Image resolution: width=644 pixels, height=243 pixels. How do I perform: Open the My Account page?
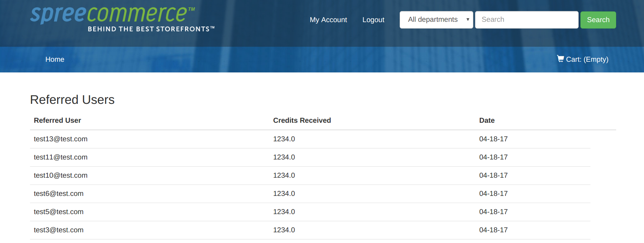[328, 20]
